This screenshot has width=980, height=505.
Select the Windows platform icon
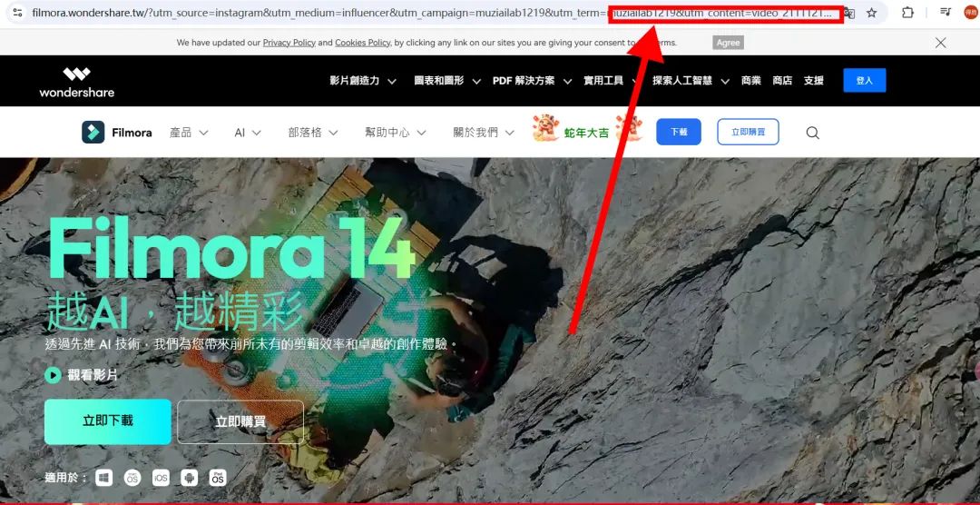[x=103, y=478]
